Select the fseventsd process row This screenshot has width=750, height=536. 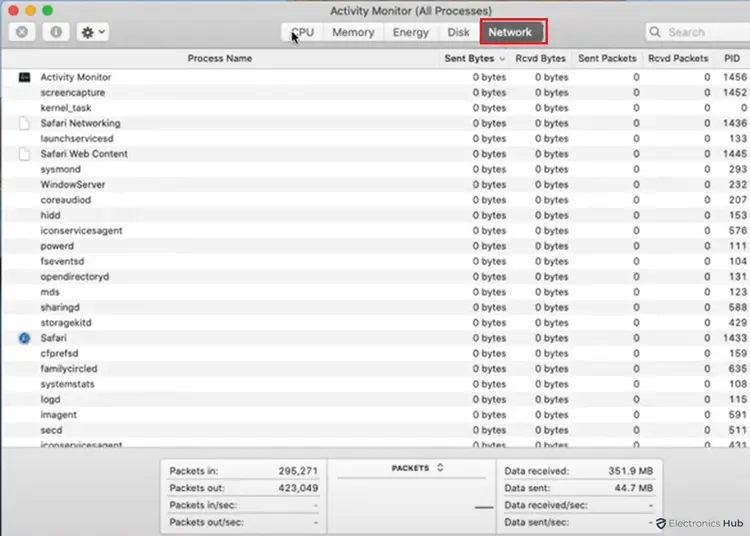point(375,262)
